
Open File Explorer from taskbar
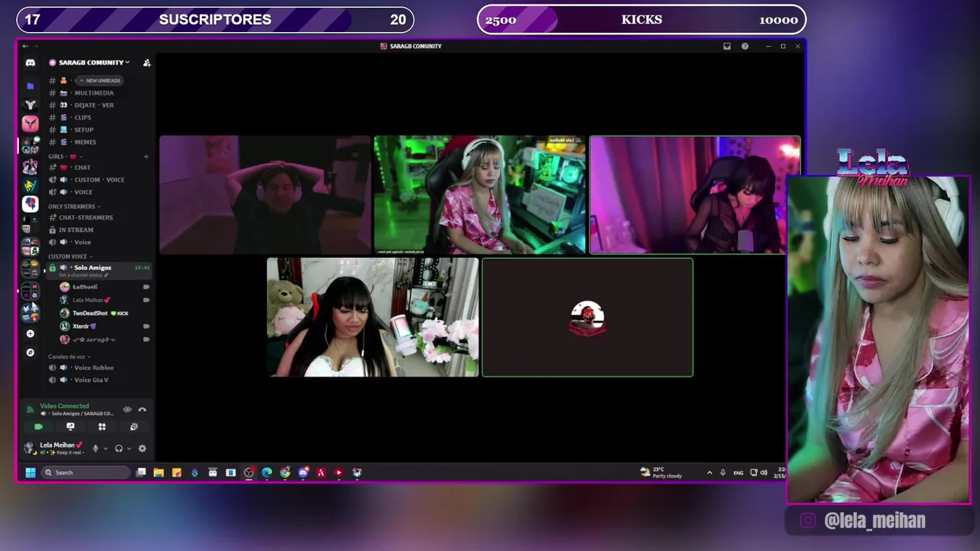click(158, 472)
